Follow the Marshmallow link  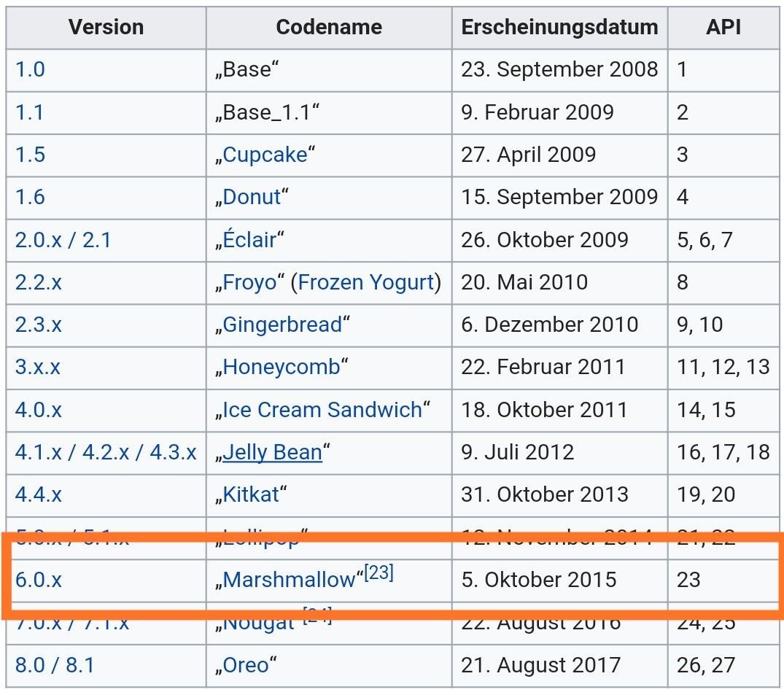(x=289, y=580)
